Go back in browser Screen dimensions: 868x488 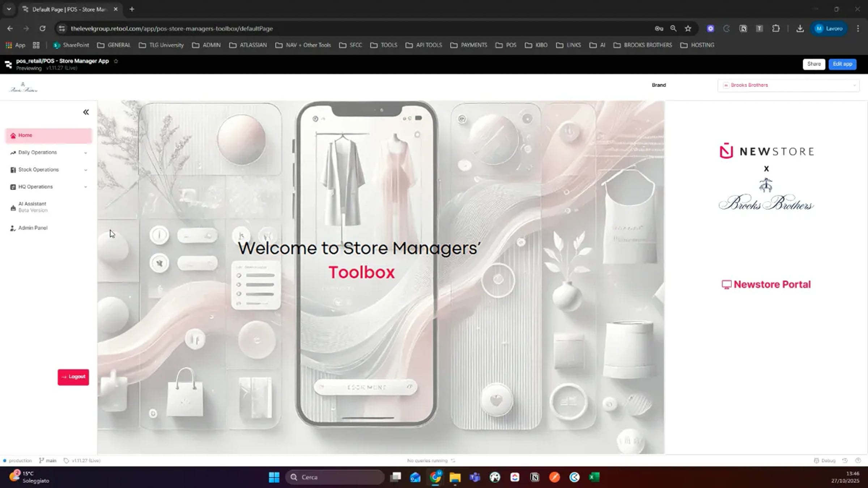10,29
